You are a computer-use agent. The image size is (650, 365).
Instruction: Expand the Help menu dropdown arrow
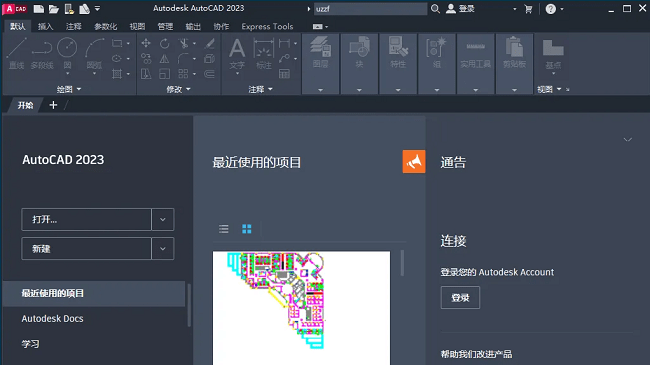562,9
